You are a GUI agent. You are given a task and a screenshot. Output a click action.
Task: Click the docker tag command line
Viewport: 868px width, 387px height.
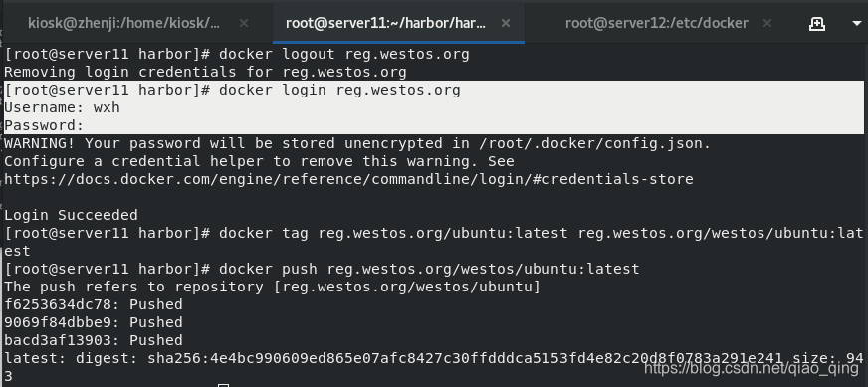[x=434, y=242]
